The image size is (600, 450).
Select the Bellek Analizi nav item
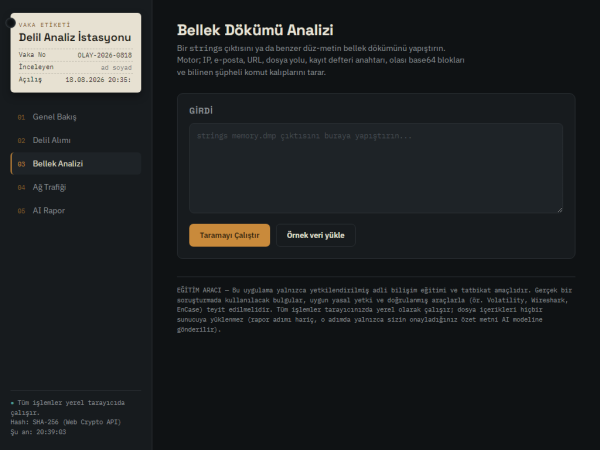(76, 164)
